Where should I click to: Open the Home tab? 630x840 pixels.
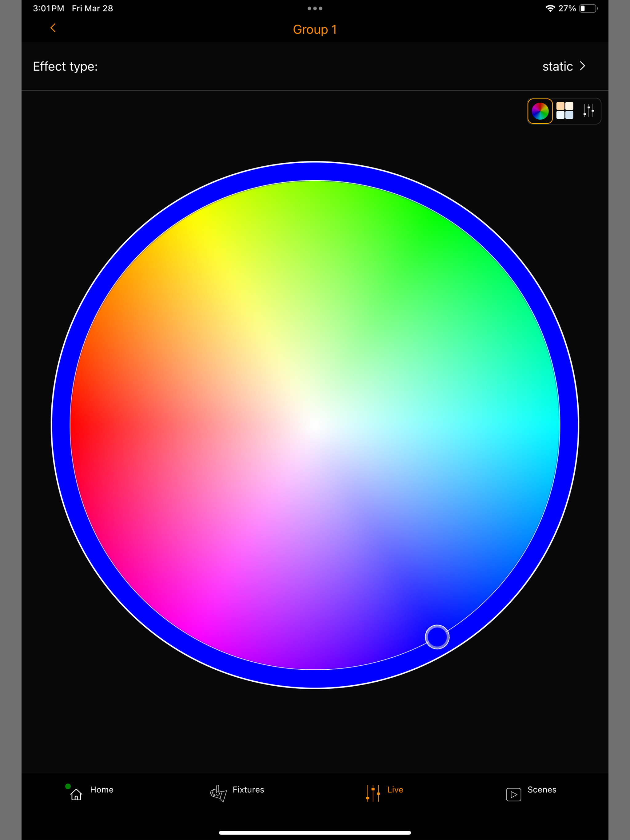coord(102,790)
